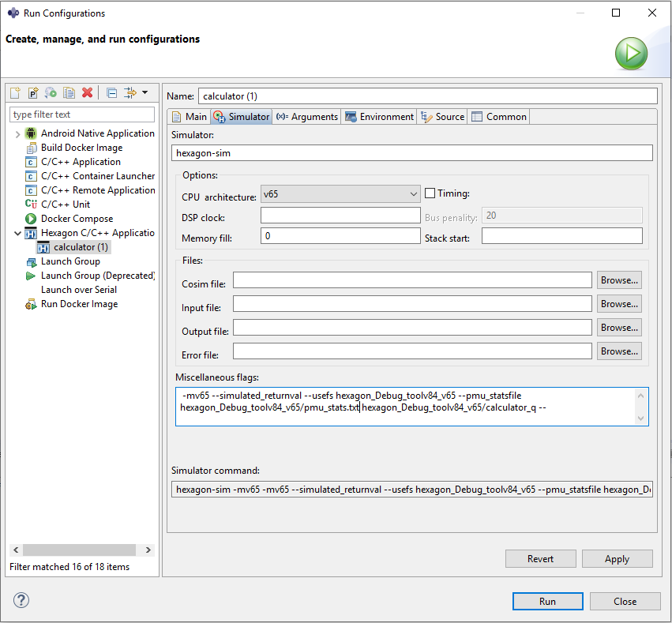Click the Input file path field
Image resolution: width=672 pixels, height=623 pixels.
click(412, 304)
